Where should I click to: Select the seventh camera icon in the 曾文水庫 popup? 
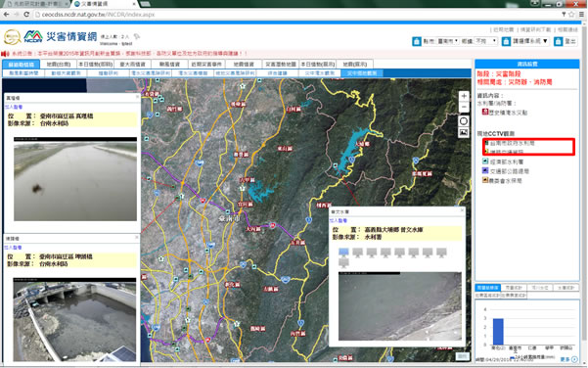[x=428, y=253]
